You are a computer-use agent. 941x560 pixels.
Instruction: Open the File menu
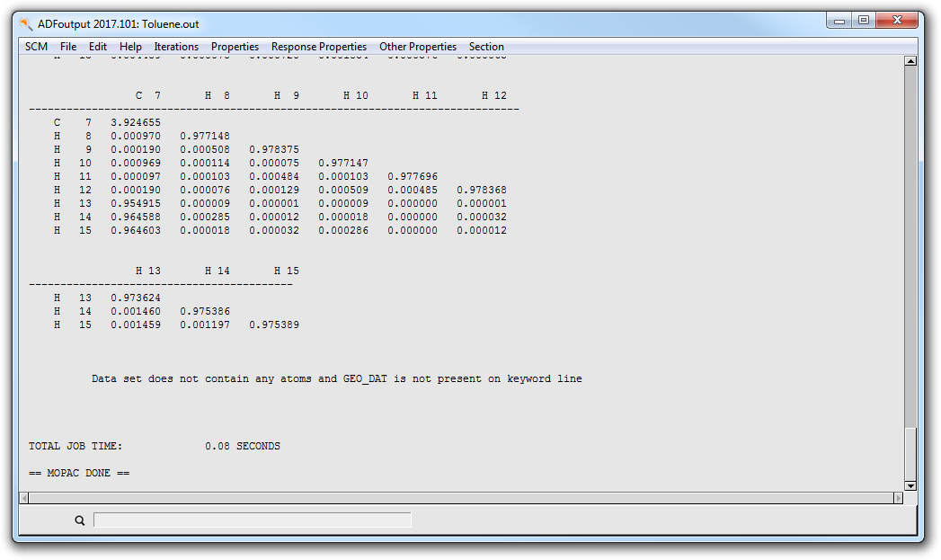[67, 47]
